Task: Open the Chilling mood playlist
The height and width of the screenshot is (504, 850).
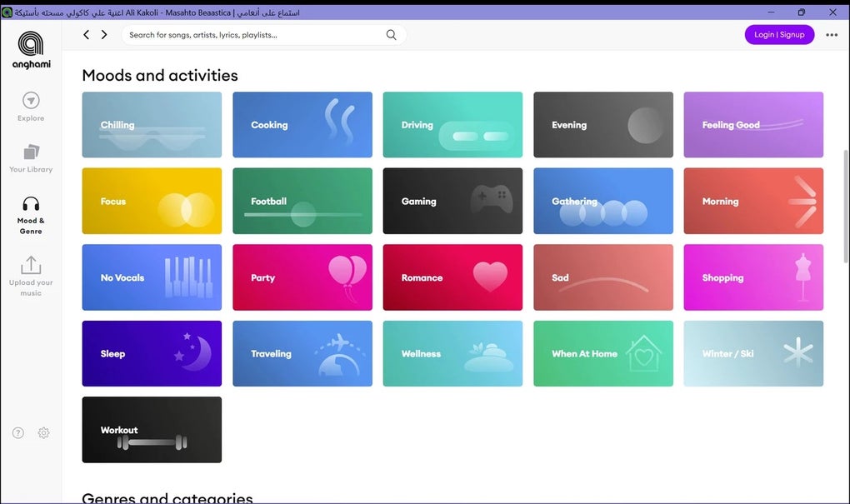Action: [x=151, y=124]
